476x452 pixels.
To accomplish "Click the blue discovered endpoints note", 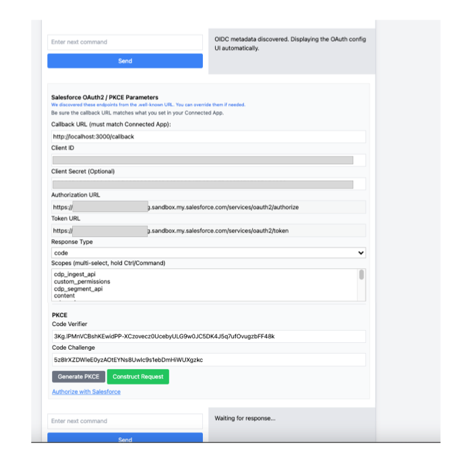I will (x=148, y=104).
